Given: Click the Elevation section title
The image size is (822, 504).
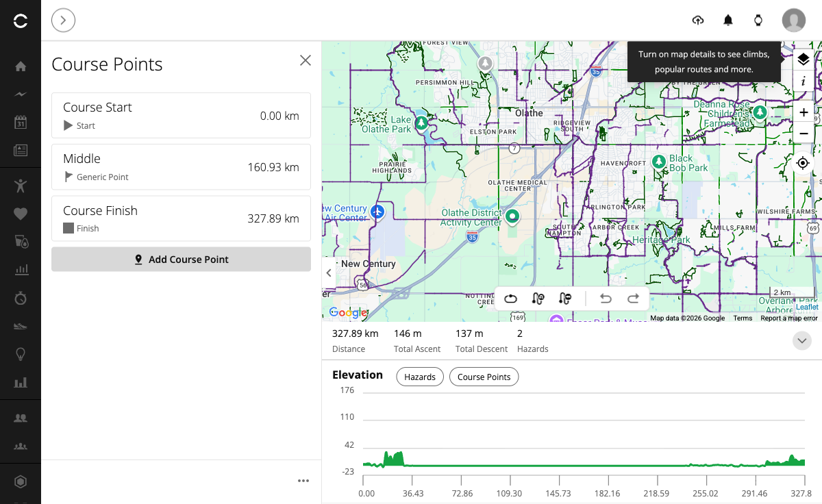Looking at the screenshot, I should point(358,375).
